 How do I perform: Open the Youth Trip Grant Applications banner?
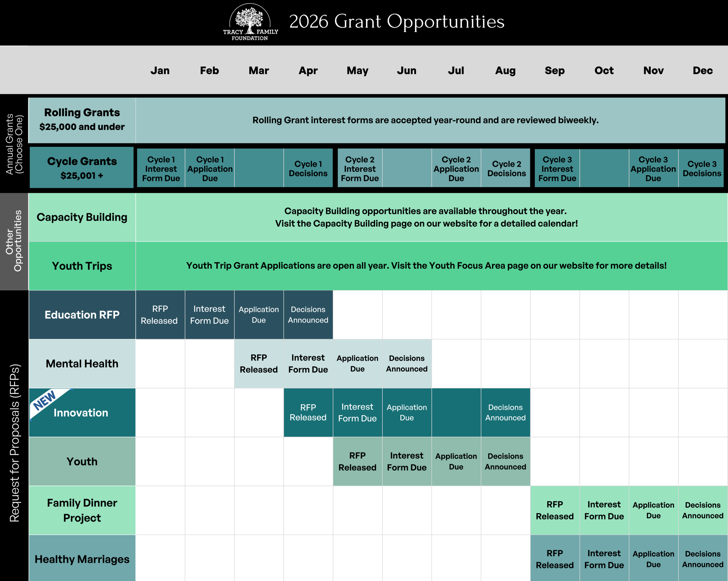tap(426, 266)
